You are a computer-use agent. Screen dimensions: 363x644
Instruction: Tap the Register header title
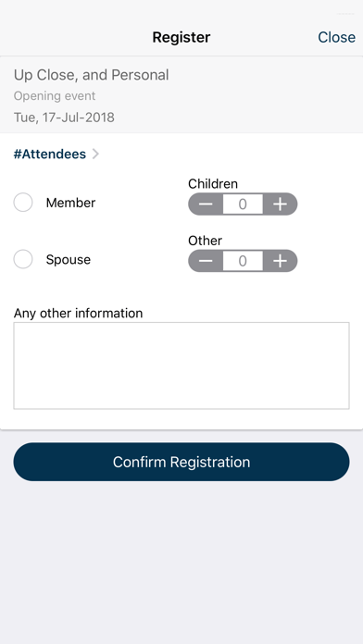click(181, 37)
